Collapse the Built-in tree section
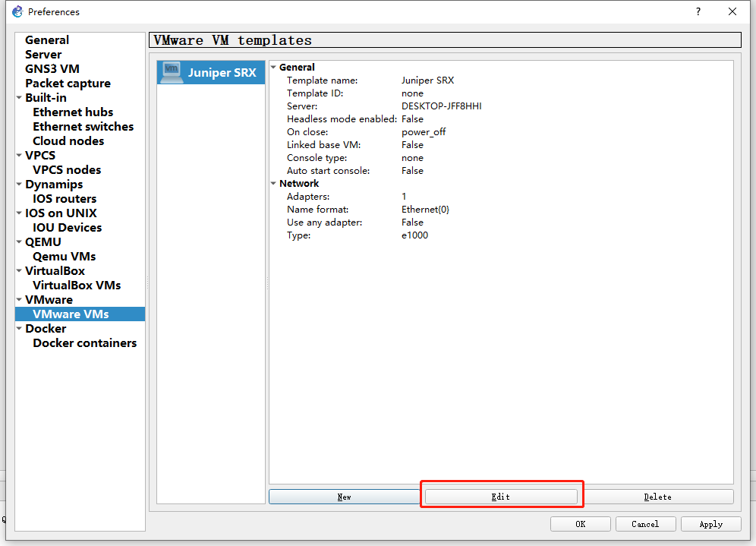Screen dimensions: 756x546 point(19,97)
